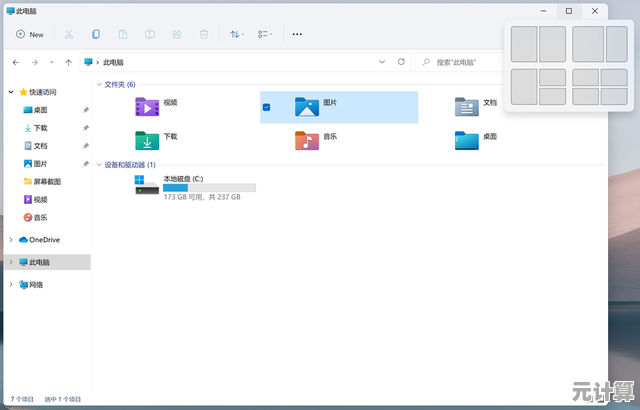Viewport: 640px width, 410px height.
Task: Go up one level with up arrow
Action: click(68, 62)
